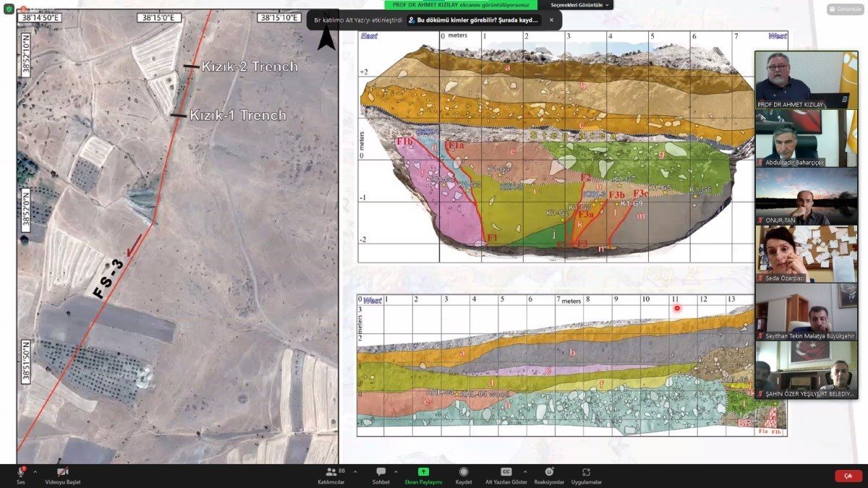Click the Görüntüle view button
Image resolution: width=868 pixels, height=488 pixels.
[x=845, y=9]
